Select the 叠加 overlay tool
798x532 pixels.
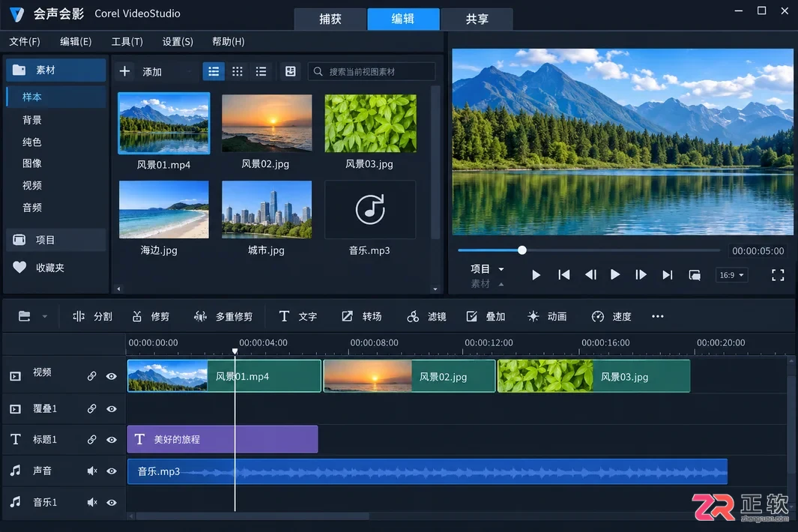[x=486, y=317]
